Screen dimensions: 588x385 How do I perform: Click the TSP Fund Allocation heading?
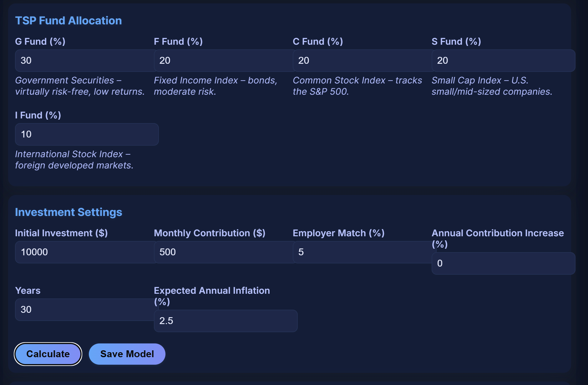[68, 21]
